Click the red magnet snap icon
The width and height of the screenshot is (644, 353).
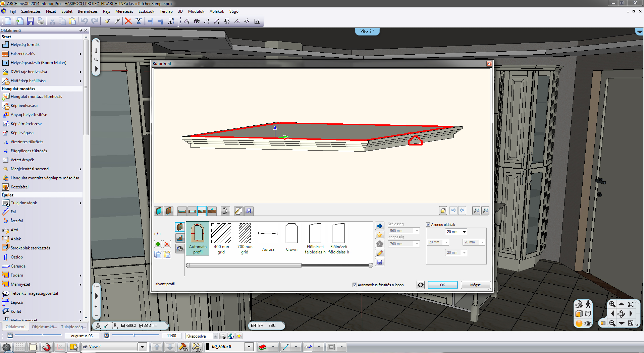click(47, 347)
